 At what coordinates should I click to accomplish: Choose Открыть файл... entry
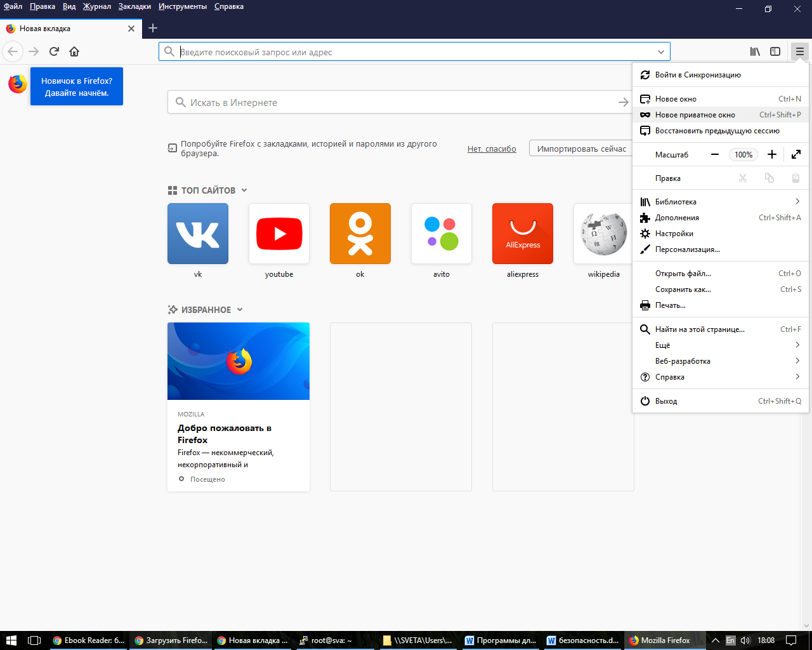721,274
